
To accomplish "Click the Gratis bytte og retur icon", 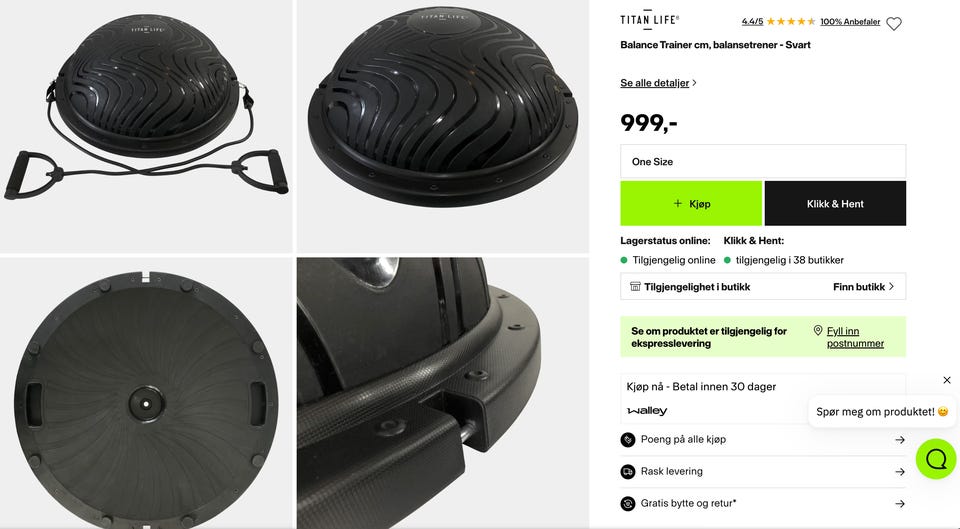I will click(x=628, y=503).
